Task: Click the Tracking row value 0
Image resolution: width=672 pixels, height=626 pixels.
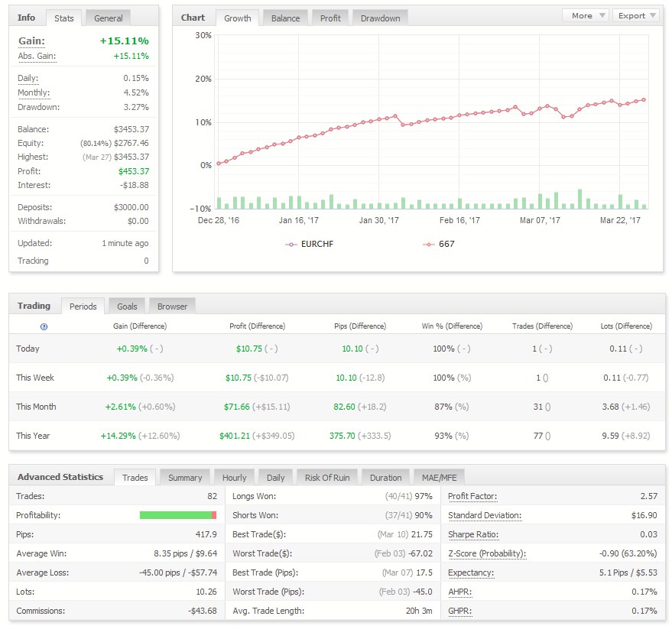Action: tap(146, 261)
